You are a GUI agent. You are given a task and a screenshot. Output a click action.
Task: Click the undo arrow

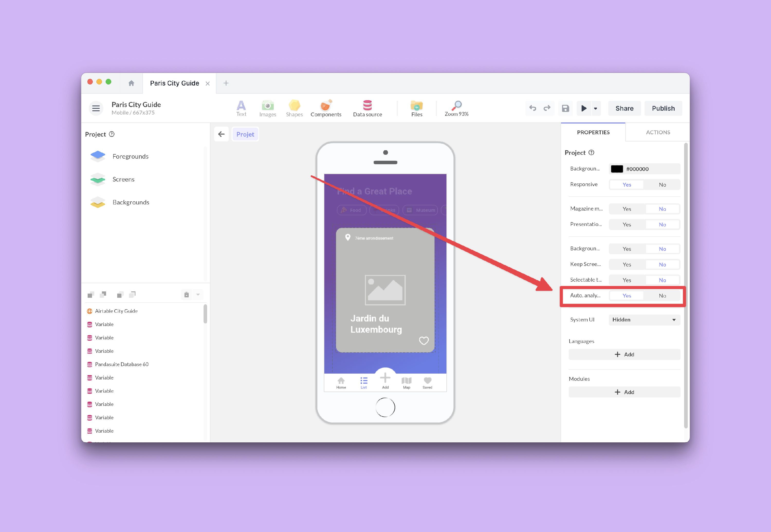click(533, 108)
